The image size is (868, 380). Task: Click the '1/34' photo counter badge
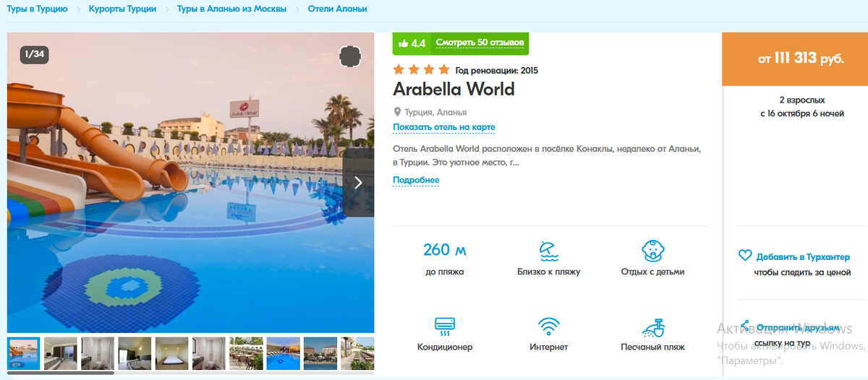point(34,54)
